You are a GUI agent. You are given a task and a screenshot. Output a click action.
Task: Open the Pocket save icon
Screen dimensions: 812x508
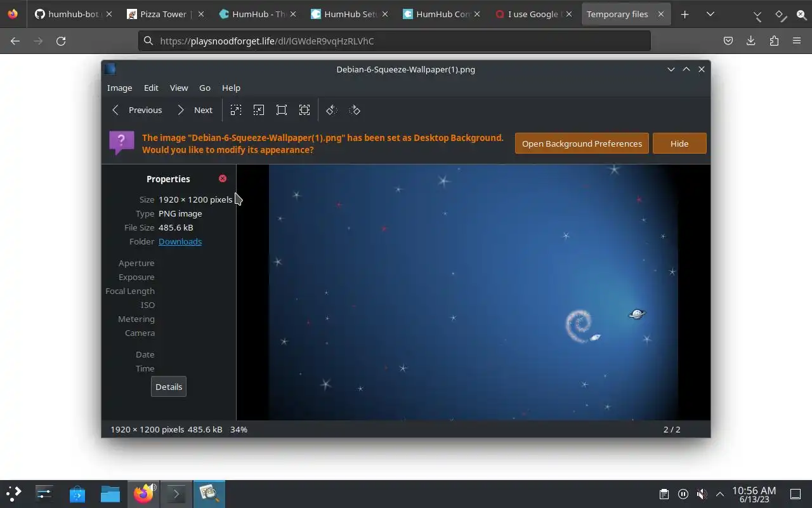pyautogui.click(x=728, y=41)
